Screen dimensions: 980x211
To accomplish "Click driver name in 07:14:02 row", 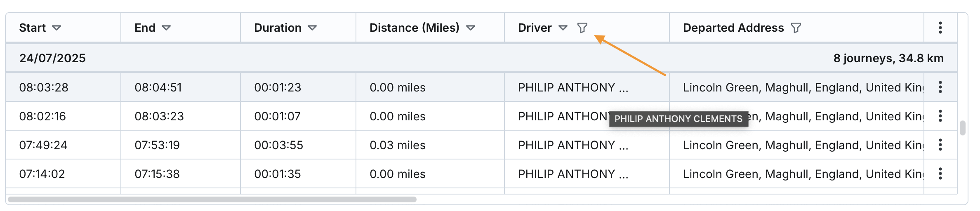I will 573,174.
